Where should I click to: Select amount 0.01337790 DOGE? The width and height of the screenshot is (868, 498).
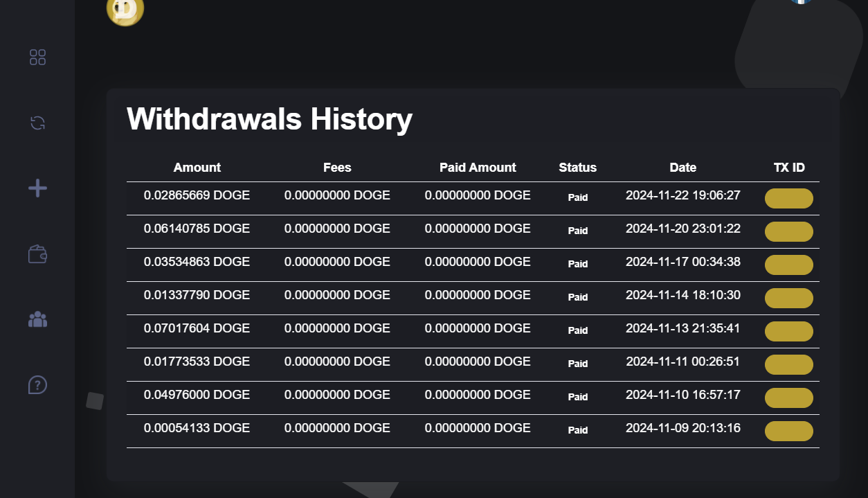pos(197,295)
